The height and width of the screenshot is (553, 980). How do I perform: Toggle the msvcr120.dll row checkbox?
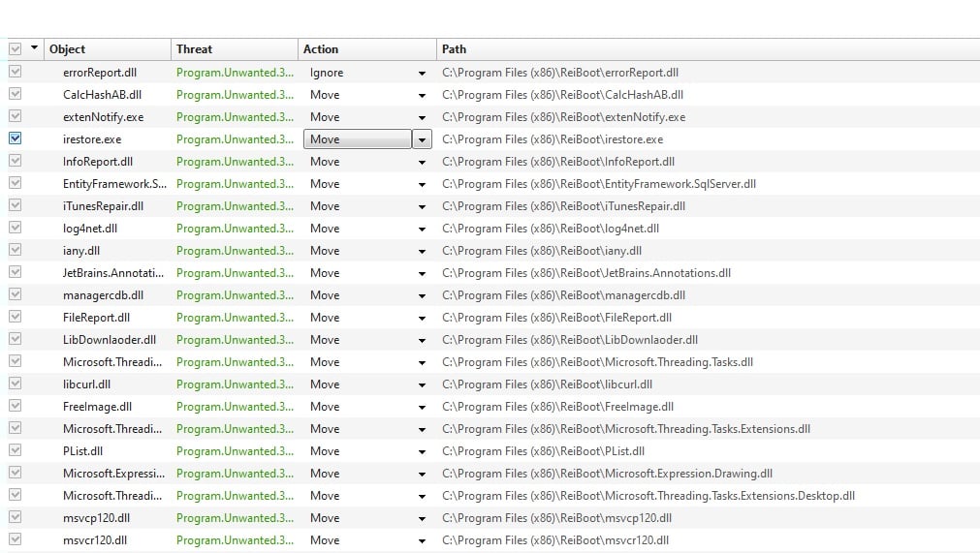pyautogui.click(x=15, y=539)
